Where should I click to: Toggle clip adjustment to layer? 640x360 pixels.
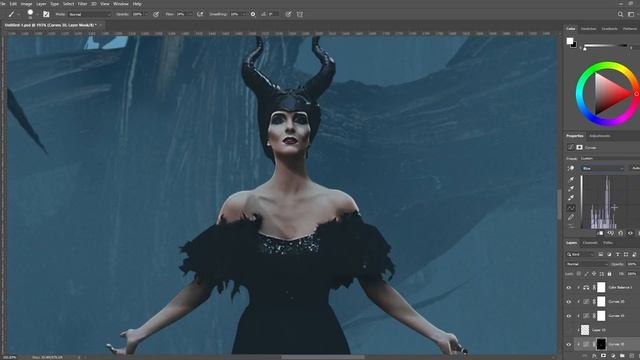600,233
